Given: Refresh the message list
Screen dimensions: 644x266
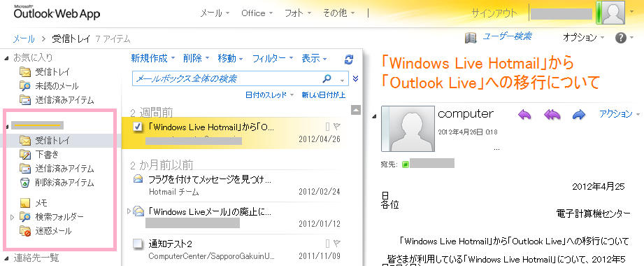Looking at the screenshot, I should 349,59.
